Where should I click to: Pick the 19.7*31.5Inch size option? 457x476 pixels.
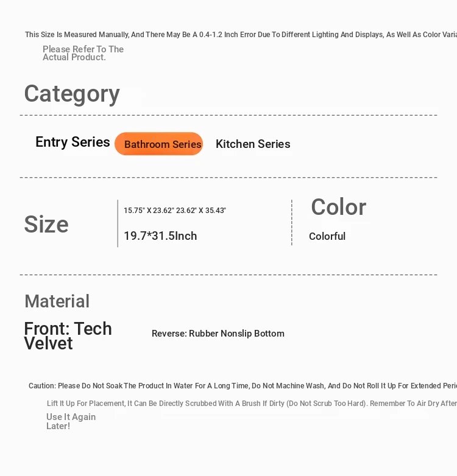160,236
